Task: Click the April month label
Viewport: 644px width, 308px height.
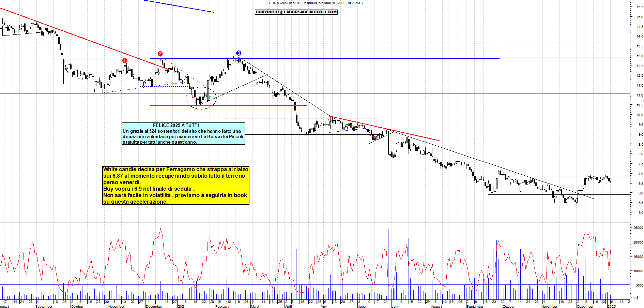Action: (x=288, y=306)
